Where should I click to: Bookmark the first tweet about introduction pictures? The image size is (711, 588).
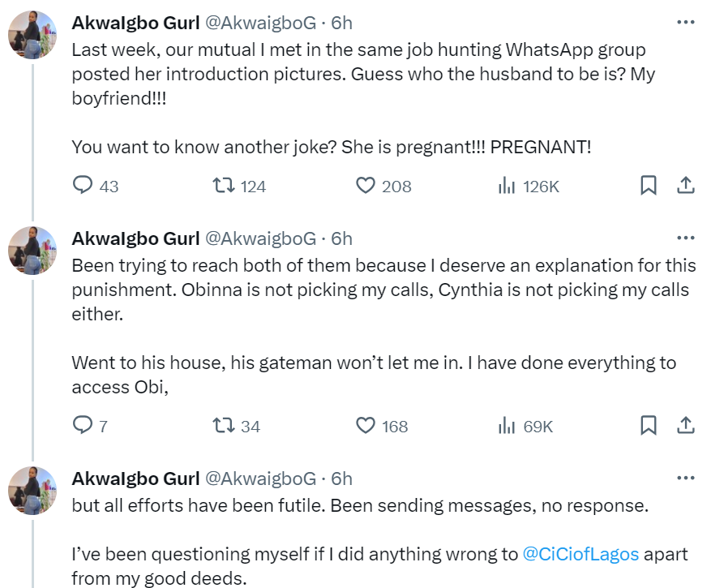coord(649,186)
